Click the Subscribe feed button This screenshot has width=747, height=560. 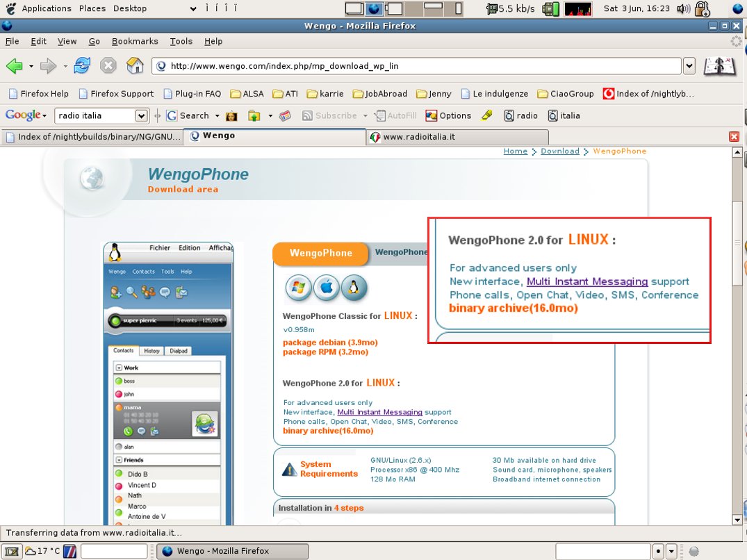[329, 116]
